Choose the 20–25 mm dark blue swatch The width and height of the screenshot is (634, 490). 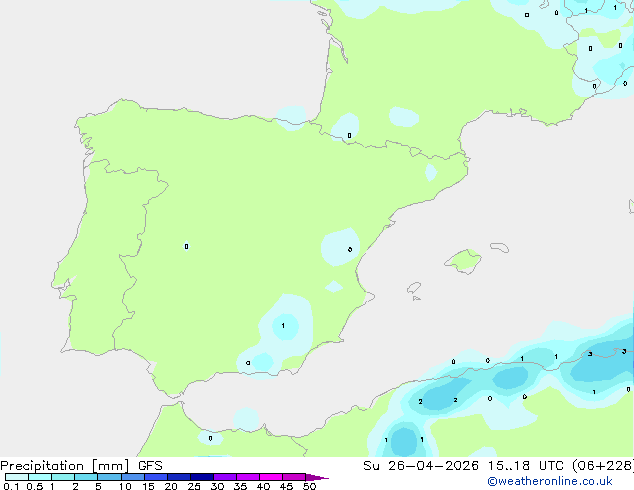[179, 477]
